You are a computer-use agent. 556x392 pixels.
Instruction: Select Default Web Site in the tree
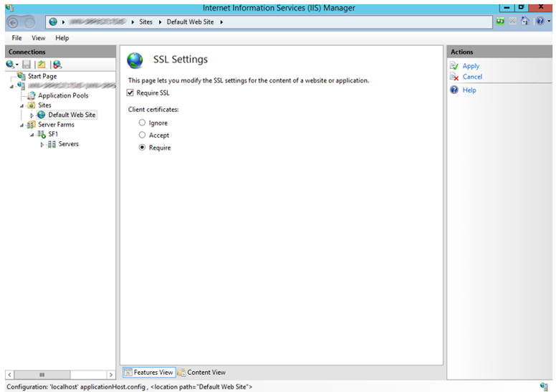tap(72, 115)
